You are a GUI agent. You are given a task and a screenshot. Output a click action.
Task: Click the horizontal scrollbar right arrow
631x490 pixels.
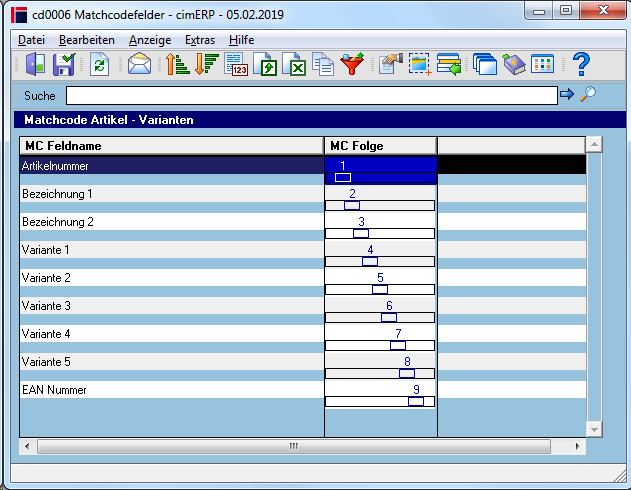click(x=577, y=446)
